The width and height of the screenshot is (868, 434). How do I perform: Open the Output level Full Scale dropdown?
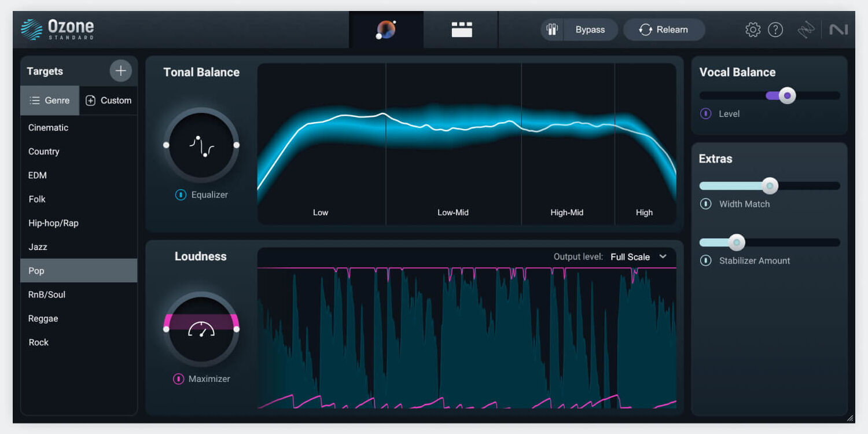click(639, 257)
